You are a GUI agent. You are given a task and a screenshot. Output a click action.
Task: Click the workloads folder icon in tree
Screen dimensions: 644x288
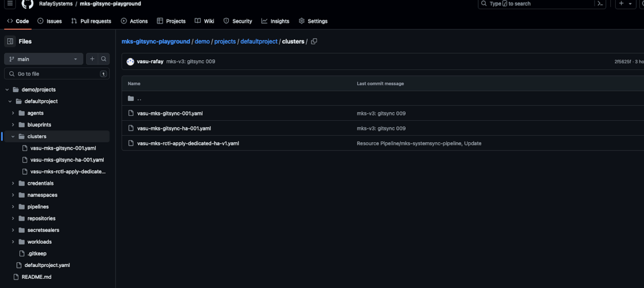click(x=22, y=242)
